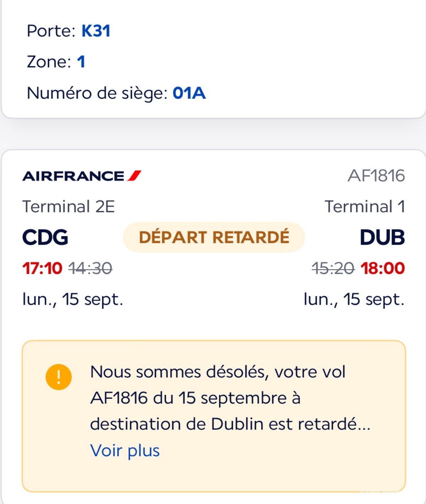Select the Terminal 2E departure label
Image resolution: width=426 pixels, height=504 pixels.
pyautogui.click(x=69, y=207)
